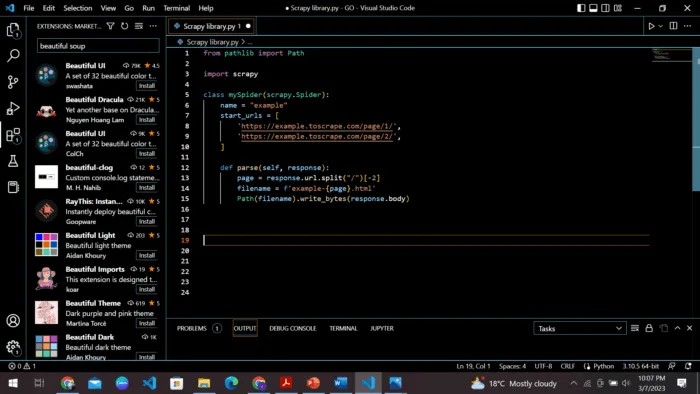700x394 pixels.
Task: Open output log in editor icon
Action: 663,328
